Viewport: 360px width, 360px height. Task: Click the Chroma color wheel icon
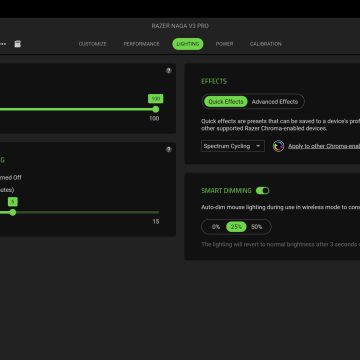tap(278, 146)
